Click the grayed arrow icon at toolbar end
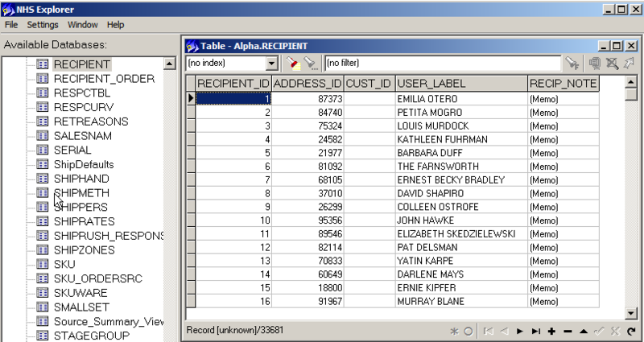The image size is (644, 342). pos(629,64)
